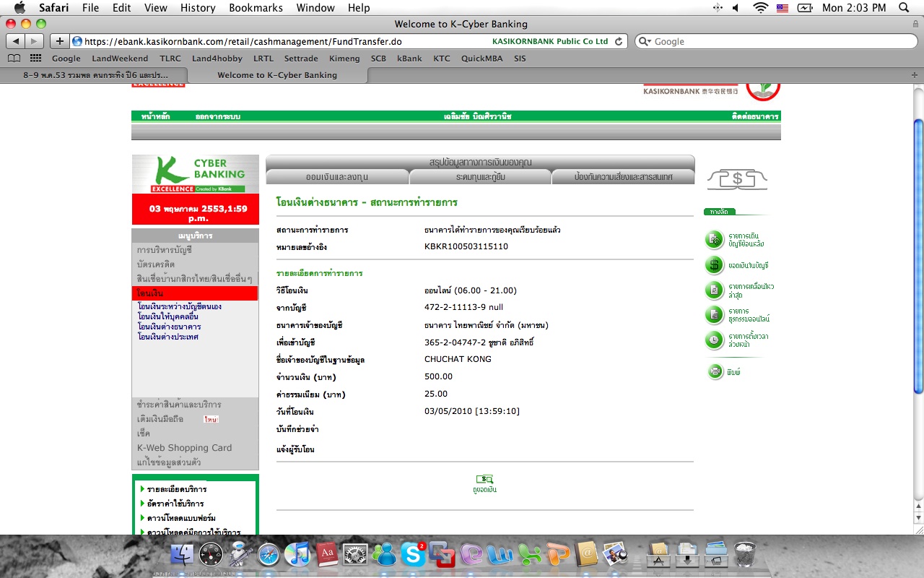Expand แก้ไขข้อมูลส่วนตัว menu section
The width and height of the screenshot is (924, 578).
pyautogui.click(x=169, y=462)
